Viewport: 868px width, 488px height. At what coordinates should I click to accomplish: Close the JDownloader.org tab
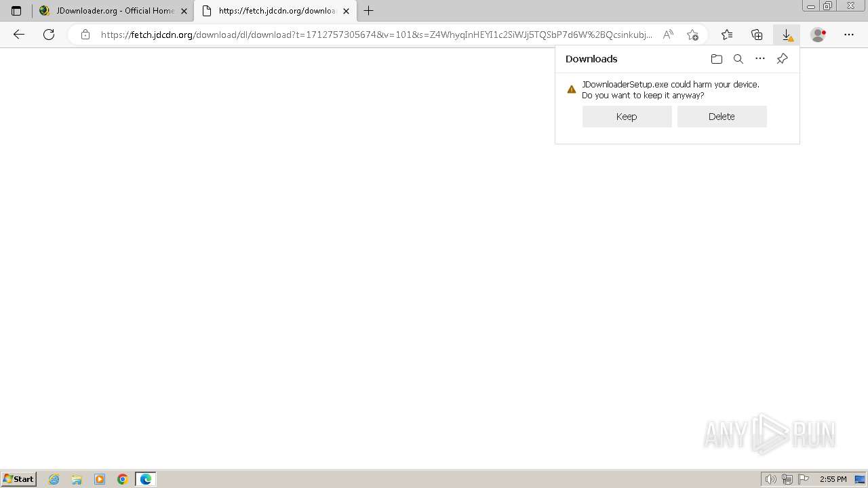click(184, 11)
